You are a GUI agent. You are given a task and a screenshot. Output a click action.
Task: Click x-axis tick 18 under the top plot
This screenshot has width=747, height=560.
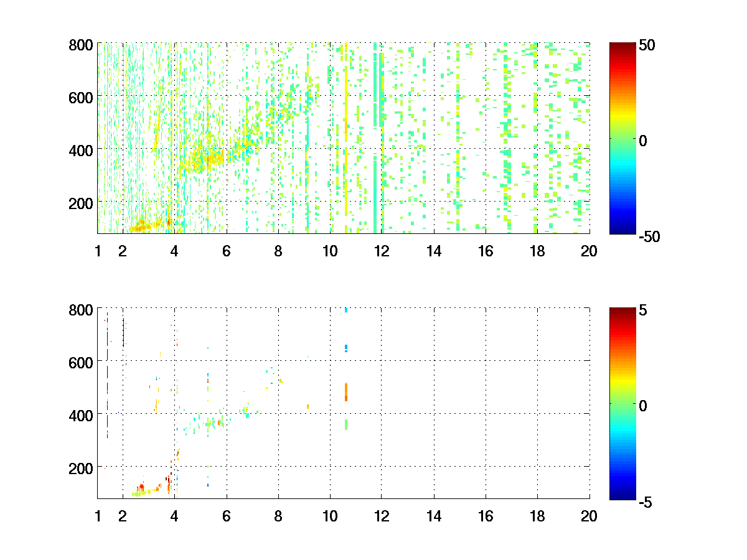(537, 251)
